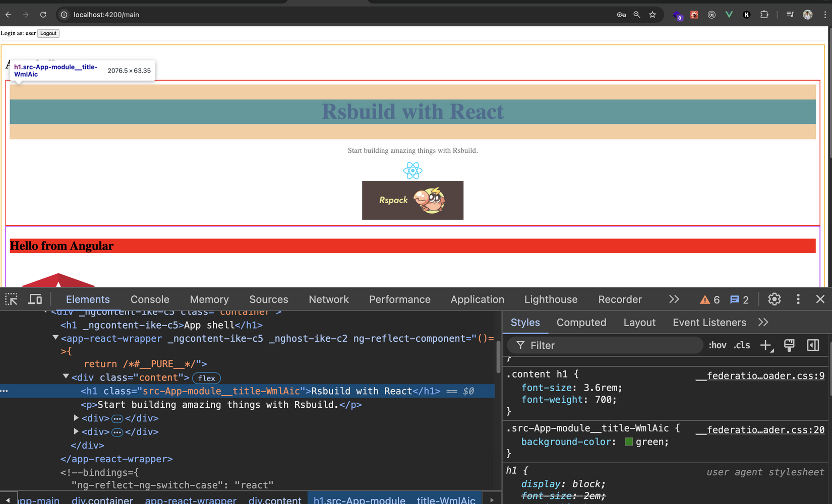Show the 2 console messages issues
Screen dimensions: 832x504
click(739, 300)
